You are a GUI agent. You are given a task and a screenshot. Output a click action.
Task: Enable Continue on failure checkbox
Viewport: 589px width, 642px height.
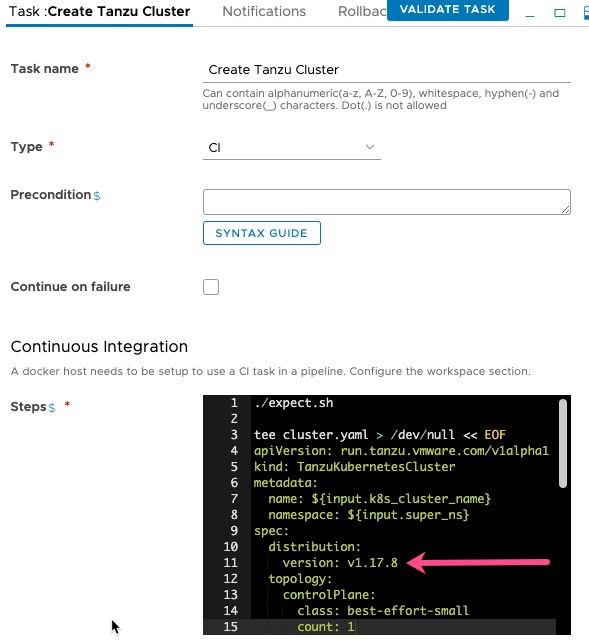pos(211,287)
